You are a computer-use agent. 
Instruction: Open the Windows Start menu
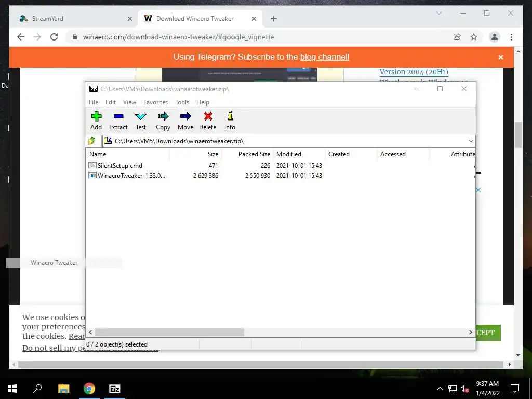pyautogui.click(x=12, y=389)
